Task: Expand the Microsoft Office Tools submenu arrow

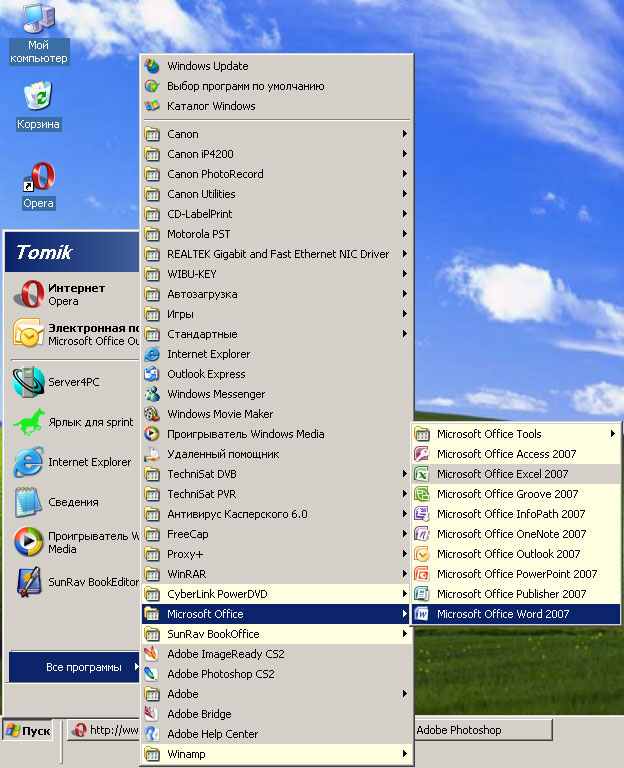Action: (x=612, y=433)
